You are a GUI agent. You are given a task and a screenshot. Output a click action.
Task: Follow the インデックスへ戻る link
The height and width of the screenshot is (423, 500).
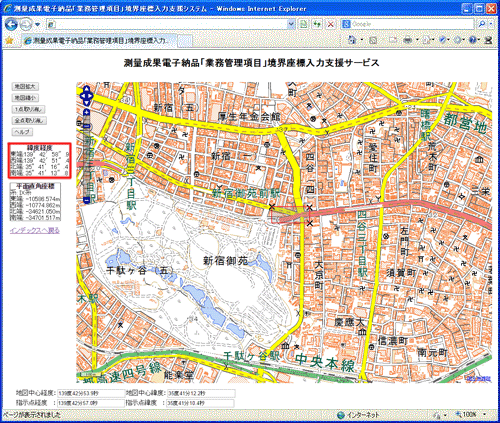35,230
